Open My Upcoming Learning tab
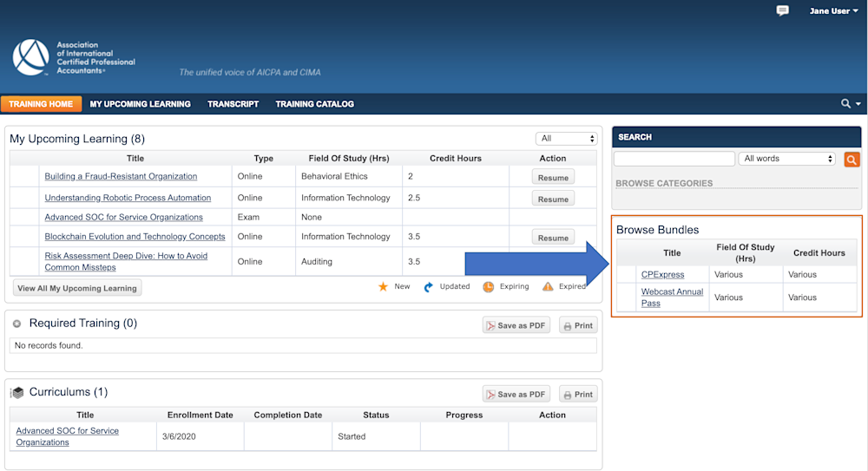This screenshot has height=471, width=868. point(140,104)
